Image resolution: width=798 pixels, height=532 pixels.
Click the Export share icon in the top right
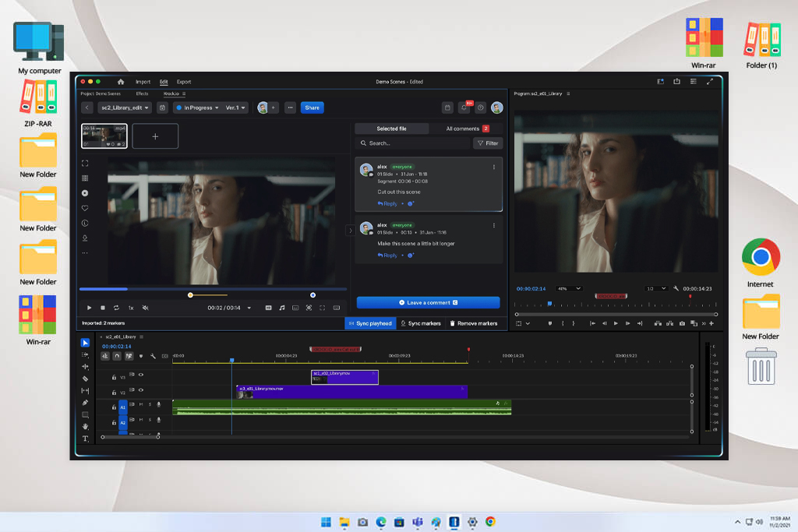(676, 81)
